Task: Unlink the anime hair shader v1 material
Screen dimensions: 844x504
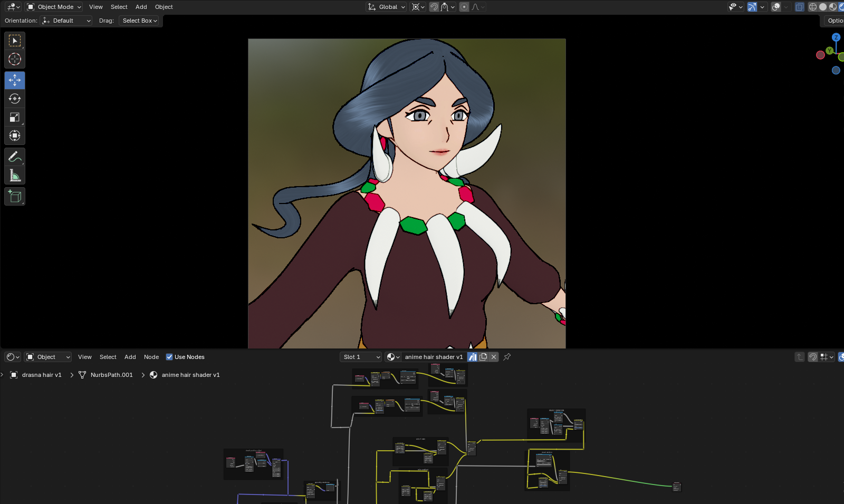Action: coord(494,357)
